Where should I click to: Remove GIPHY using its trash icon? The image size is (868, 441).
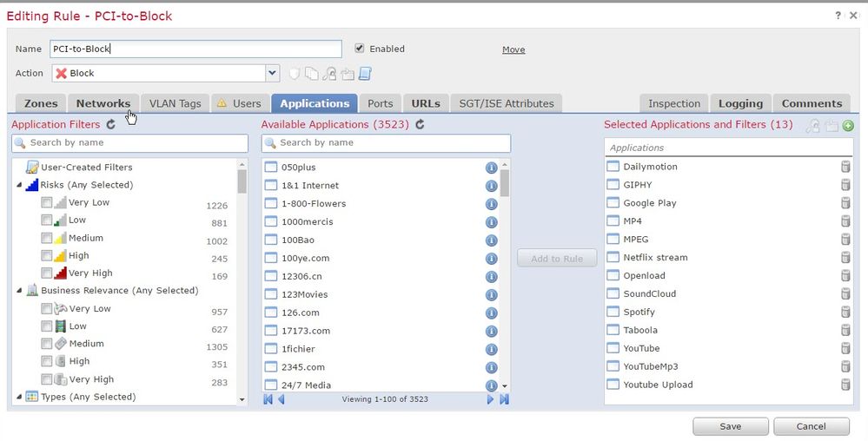coord(845,185)
